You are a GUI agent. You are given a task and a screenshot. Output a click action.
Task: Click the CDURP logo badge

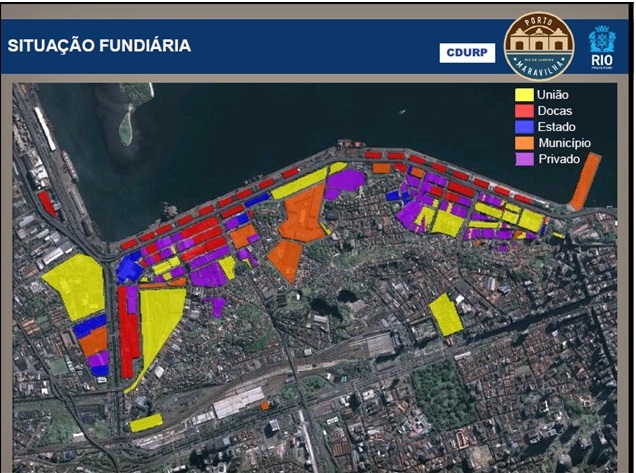point(467,53)
